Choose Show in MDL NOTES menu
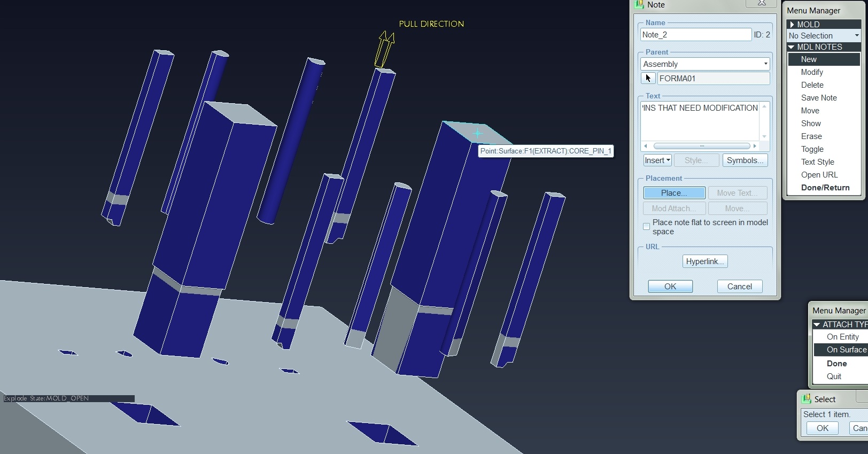The height and width of the screenshot is (454, 868). click(811, 124)
